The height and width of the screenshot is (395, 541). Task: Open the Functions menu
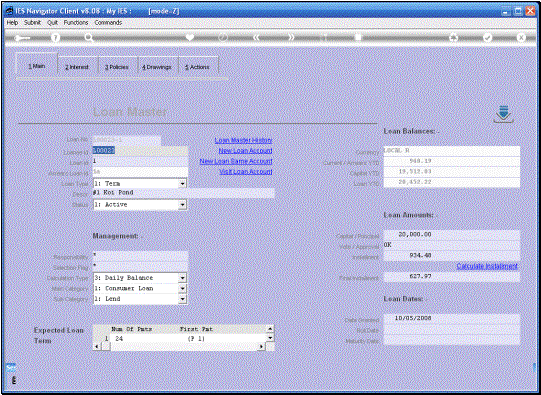pos(76,22)
